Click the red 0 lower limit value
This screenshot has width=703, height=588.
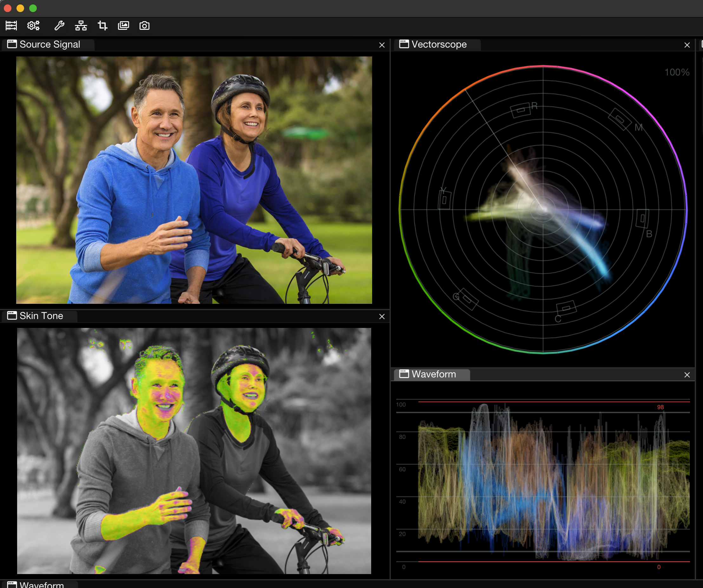click(x=659, y=567)
